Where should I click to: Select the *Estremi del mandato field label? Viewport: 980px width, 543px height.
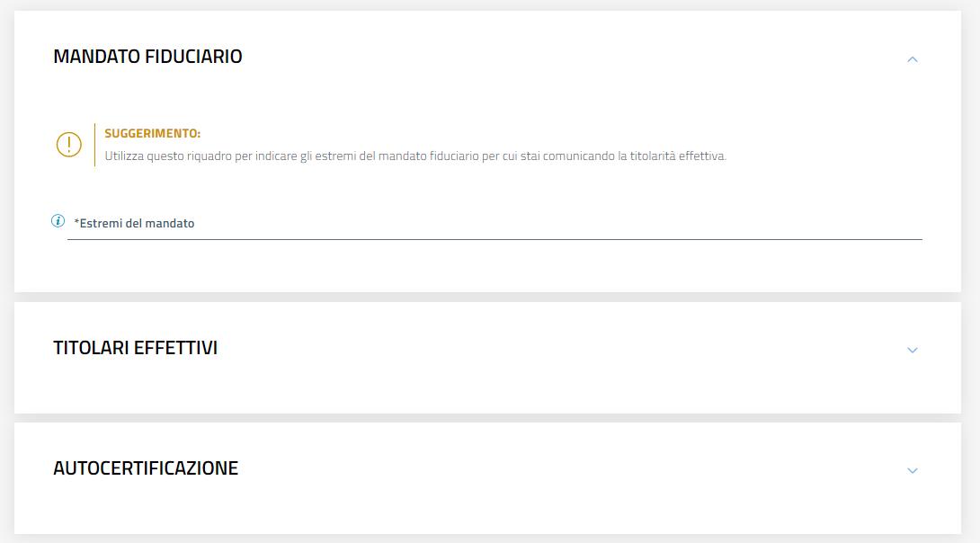tap(137, 224)
